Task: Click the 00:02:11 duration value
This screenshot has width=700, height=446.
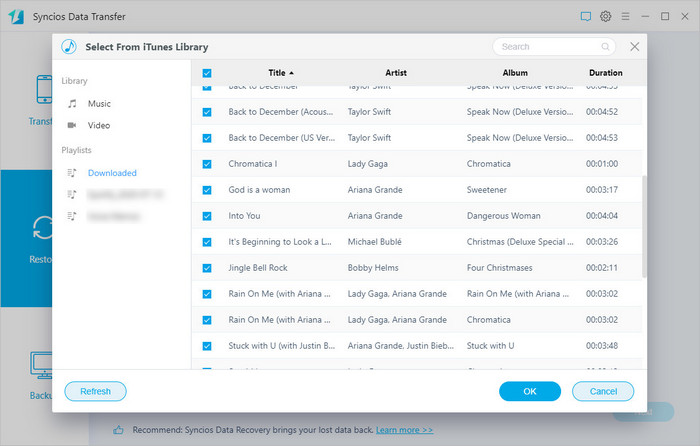Action: 602,267
